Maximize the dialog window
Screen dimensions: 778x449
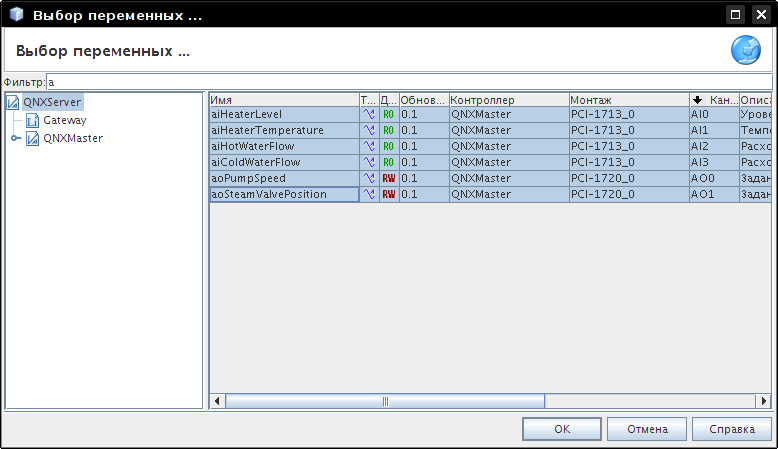[x=735, y=14]
